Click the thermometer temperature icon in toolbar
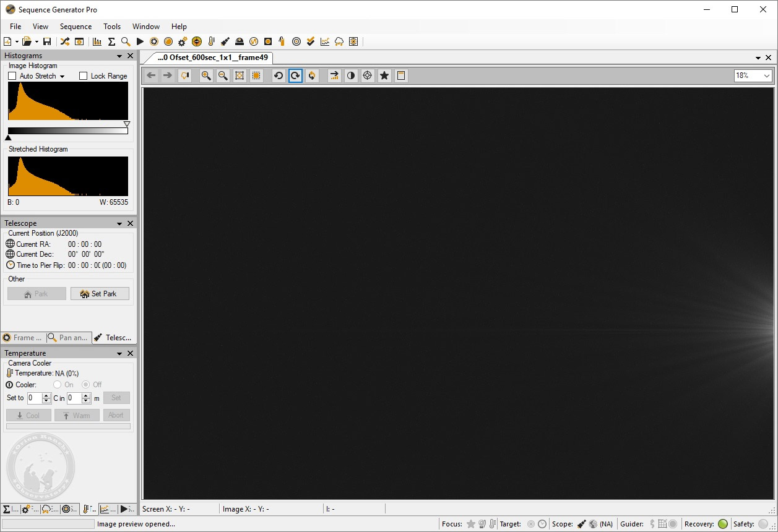This screenshot has height=532, width=778. (x=211, y=41)
